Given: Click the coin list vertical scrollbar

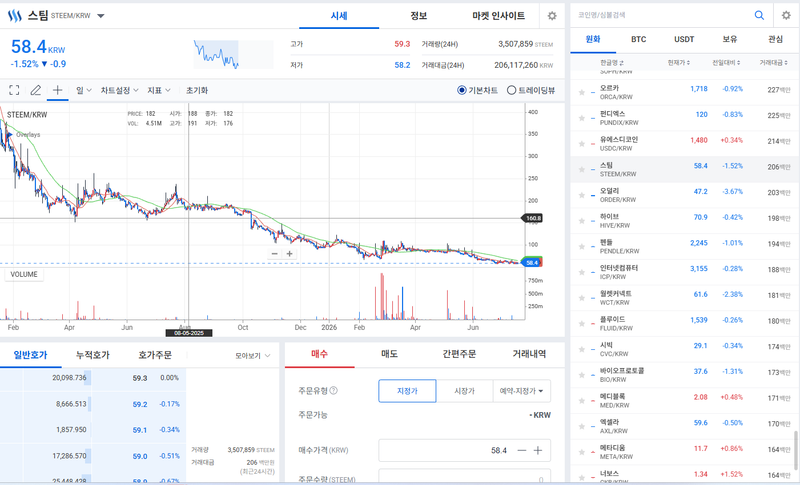Looking at the screenshot, I should pos(795,444).
